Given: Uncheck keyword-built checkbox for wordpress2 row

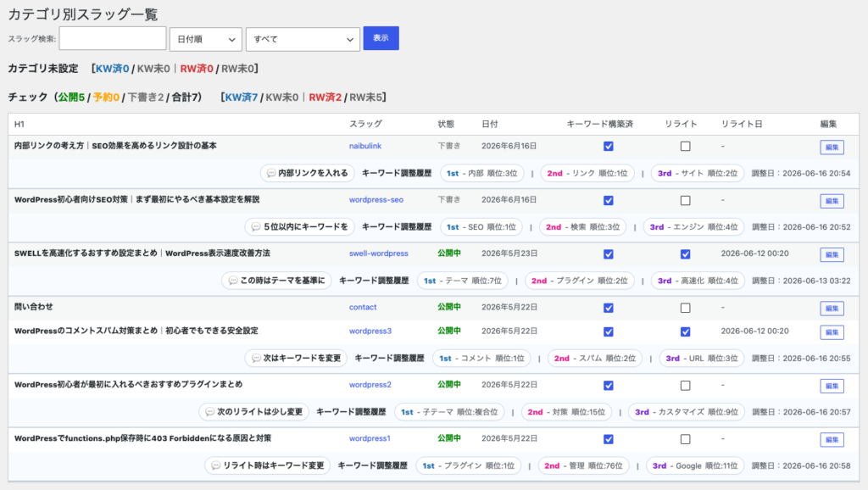Looking at the screenshot, I should 609,386.
